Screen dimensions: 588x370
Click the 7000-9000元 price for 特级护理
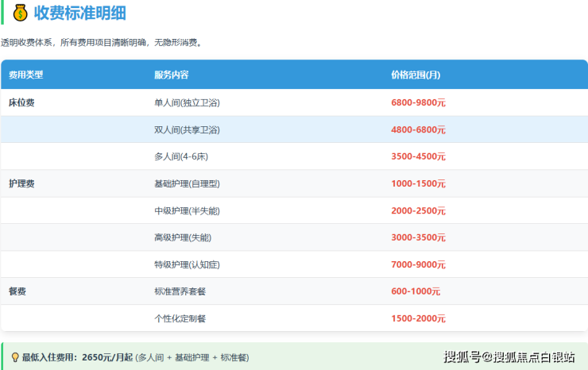418,264
